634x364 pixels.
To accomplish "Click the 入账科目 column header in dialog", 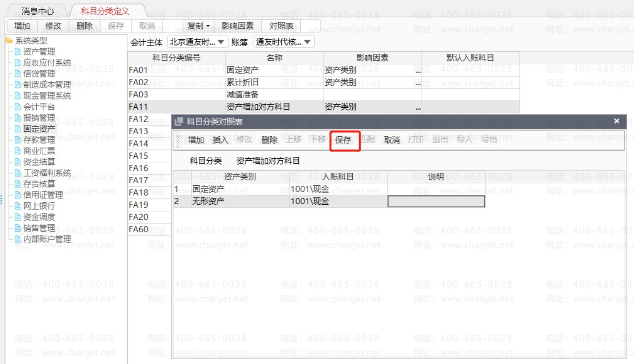I will point(338,177).
